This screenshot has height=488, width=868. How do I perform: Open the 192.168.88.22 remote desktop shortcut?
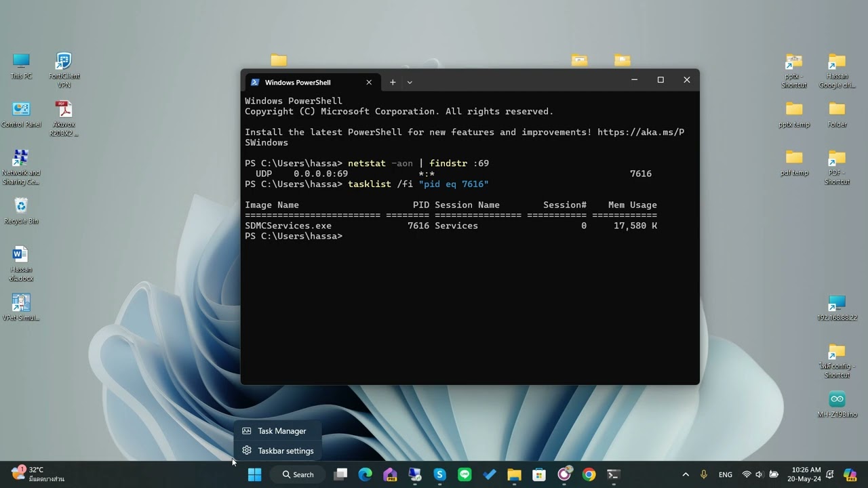click(837, 308)
